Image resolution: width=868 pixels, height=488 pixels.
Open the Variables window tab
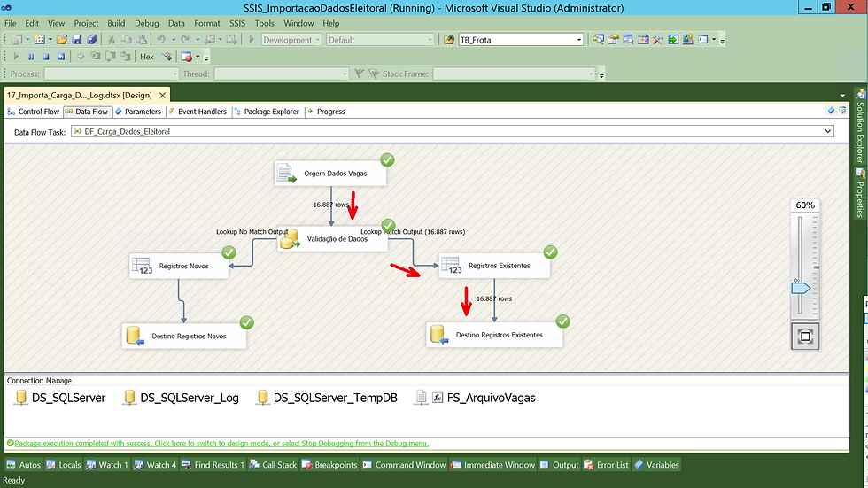coord(656,465)
